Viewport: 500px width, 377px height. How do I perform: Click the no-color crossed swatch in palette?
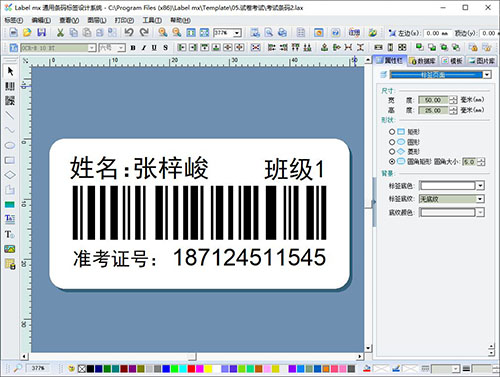[82, 369]
